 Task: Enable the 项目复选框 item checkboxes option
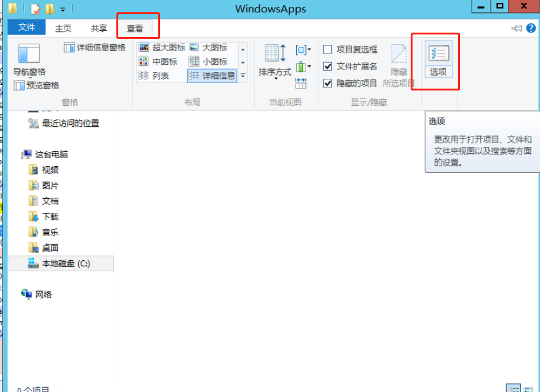328,50
